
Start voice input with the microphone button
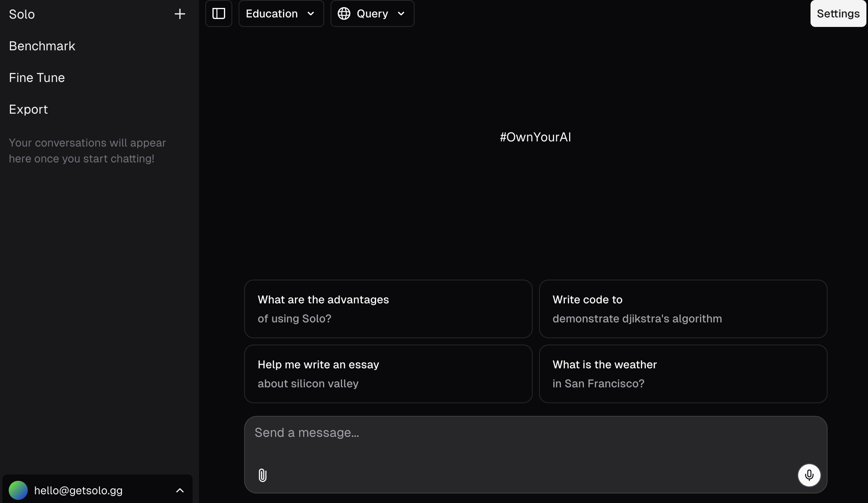[x=809, y=475]
